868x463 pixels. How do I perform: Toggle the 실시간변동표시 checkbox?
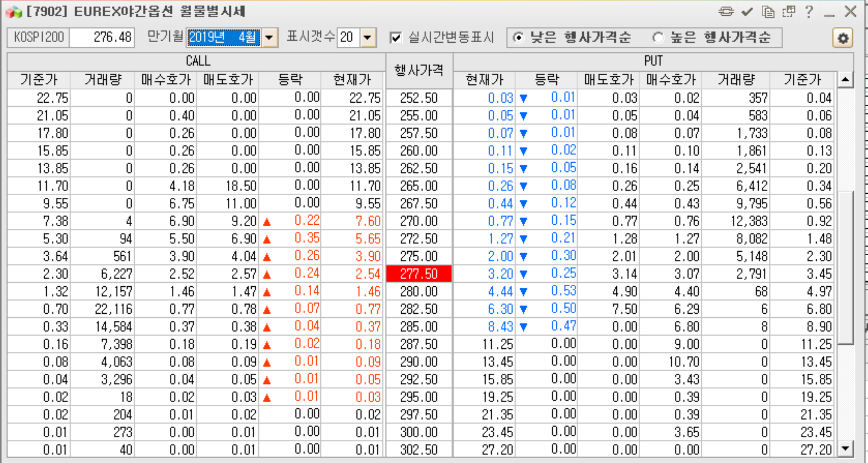396,38
